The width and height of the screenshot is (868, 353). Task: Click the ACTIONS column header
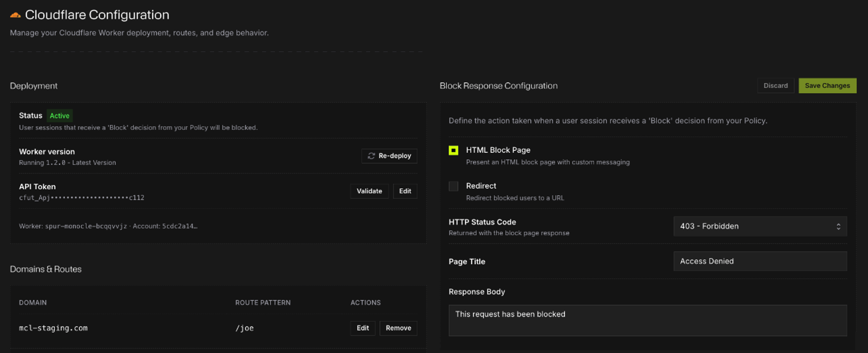(365, 303)
